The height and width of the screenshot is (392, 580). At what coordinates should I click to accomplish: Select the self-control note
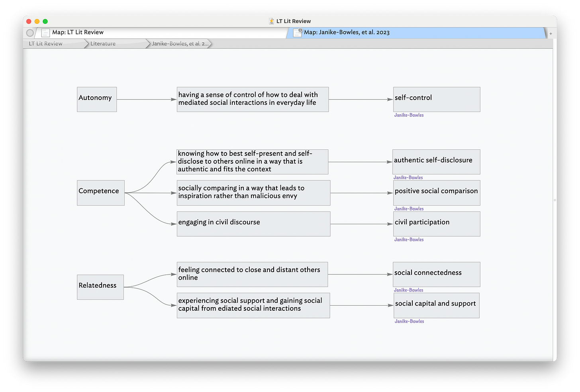[x=437, y=100]
